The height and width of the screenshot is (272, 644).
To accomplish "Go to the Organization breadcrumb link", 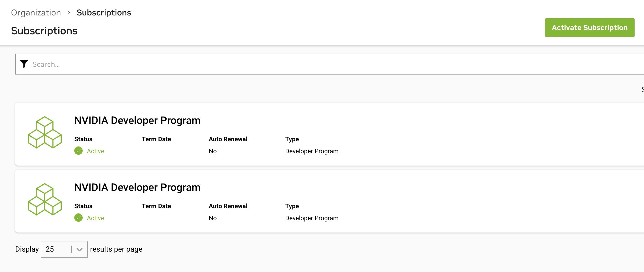I will coord(36,13).
